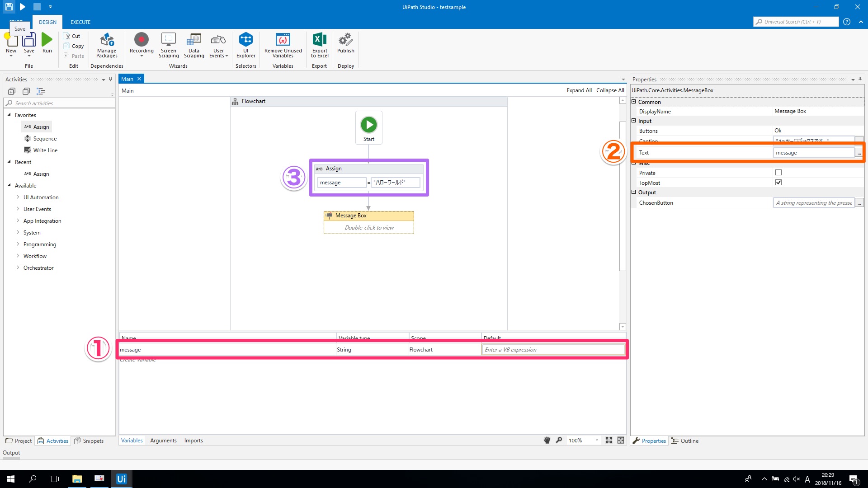Open the Screen Scraping wizard
This screenshot has width=868, height=488.
click(x=169, y=40)
